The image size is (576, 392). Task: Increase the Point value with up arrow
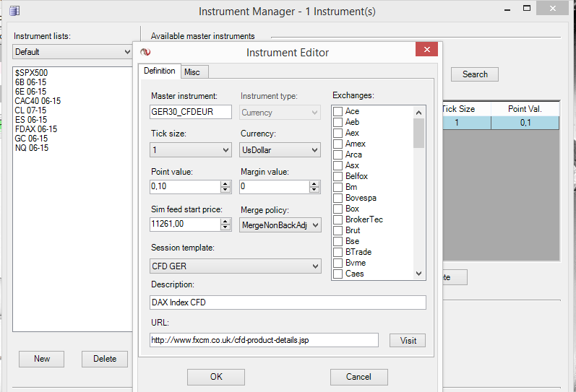[225, 183]
